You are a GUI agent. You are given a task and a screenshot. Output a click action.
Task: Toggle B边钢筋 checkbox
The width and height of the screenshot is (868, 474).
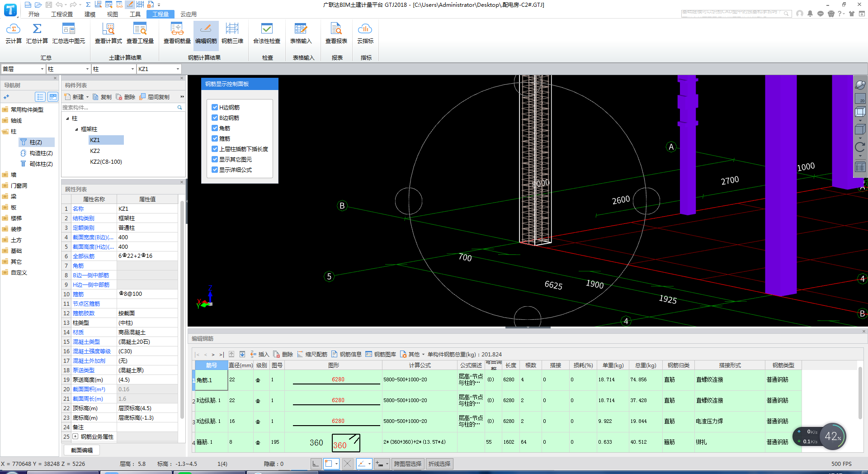tap(215, 118)
